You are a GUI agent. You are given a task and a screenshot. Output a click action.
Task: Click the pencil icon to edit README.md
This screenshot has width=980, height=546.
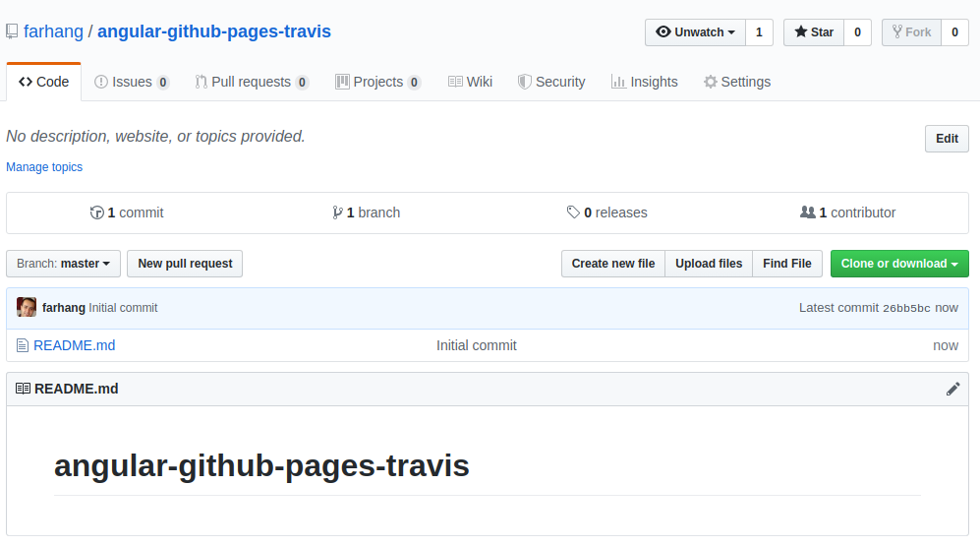[952, 389]
